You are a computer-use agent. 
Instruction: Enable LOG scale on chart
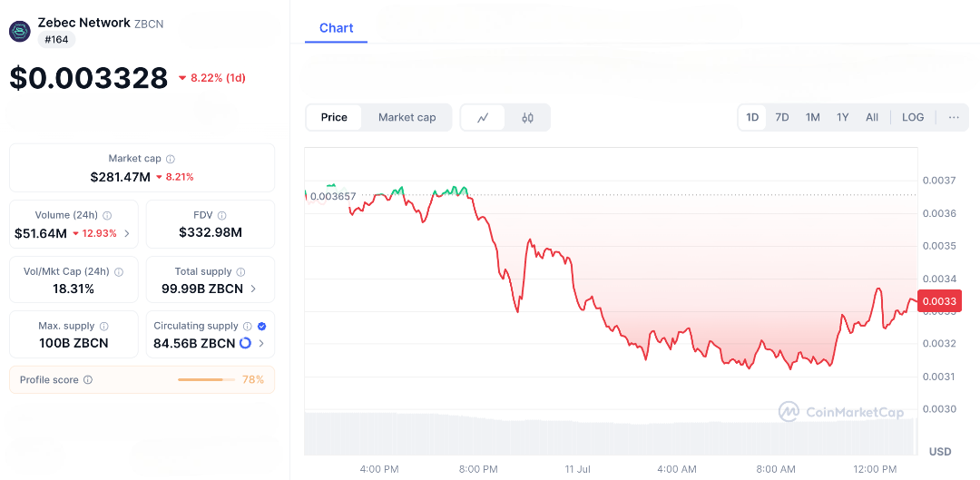click(913, 118)
